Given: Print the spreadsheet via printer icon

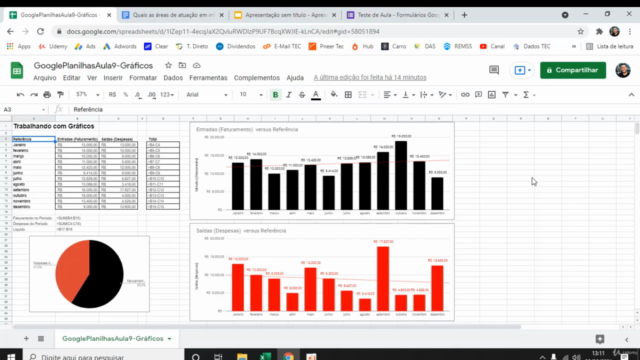Looking at the screenshot, I should (47, 95).
